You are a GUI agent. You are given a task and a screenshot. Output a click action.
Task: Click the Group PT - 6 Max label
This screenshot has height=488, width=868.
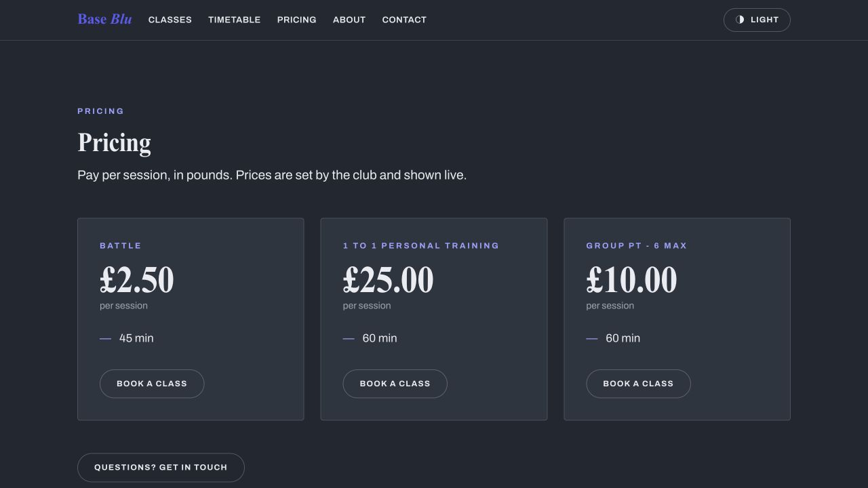[x=637, y=245]
